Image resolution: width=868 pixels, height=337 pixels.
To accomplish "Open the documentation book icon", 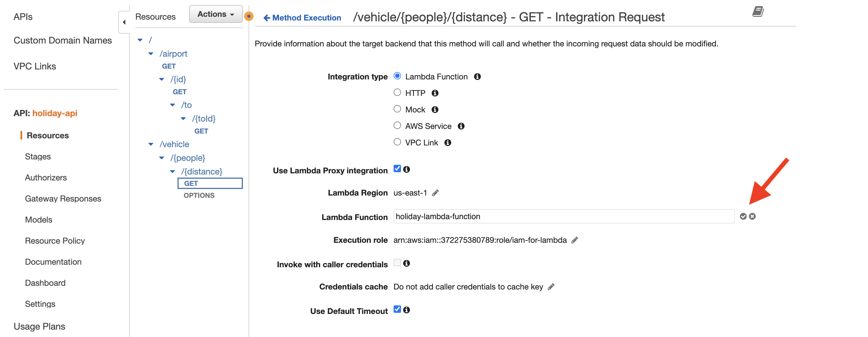I will (758, 12).
